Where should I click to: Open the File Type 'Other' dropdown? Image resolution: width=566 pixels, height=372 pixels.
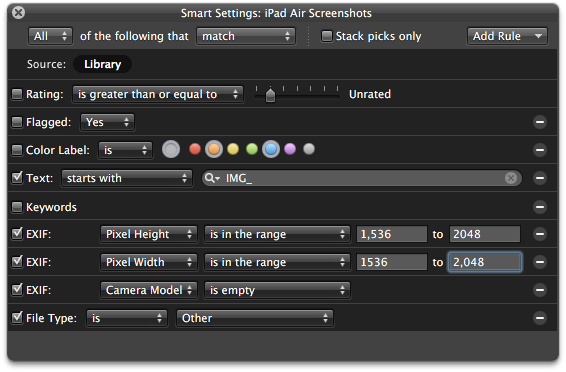[x=255, y=318]
